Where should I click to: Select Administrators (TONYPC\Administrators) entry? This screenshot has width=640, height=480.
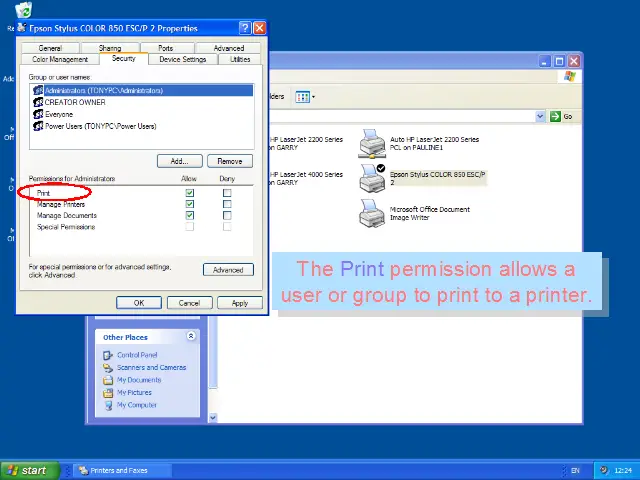pyautogui.click(x=142, y=90)
